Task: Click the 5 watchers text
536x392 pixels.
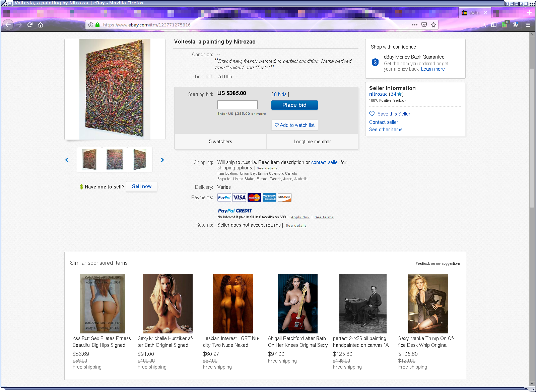Action: [220, 142]
